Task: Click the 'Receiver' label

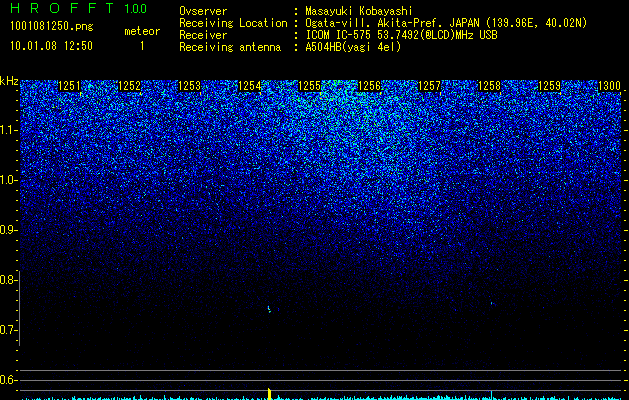Action: click(203, 35)
